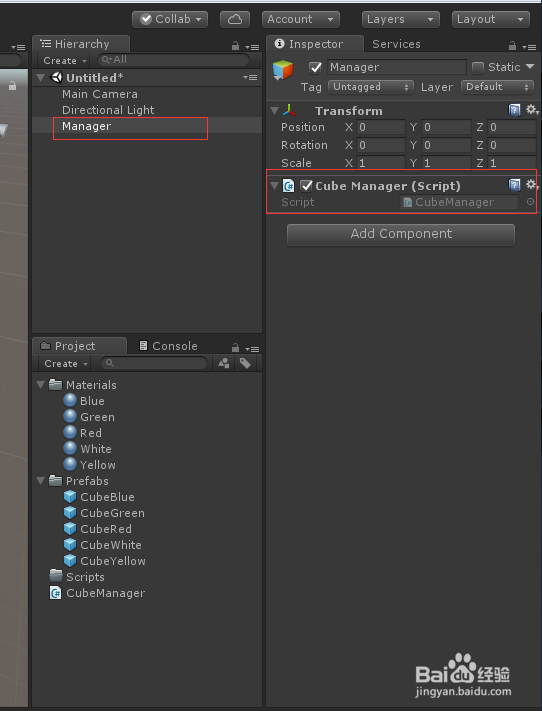Click the Hierarchy search field
542x711 pixels.
[173, 60]
